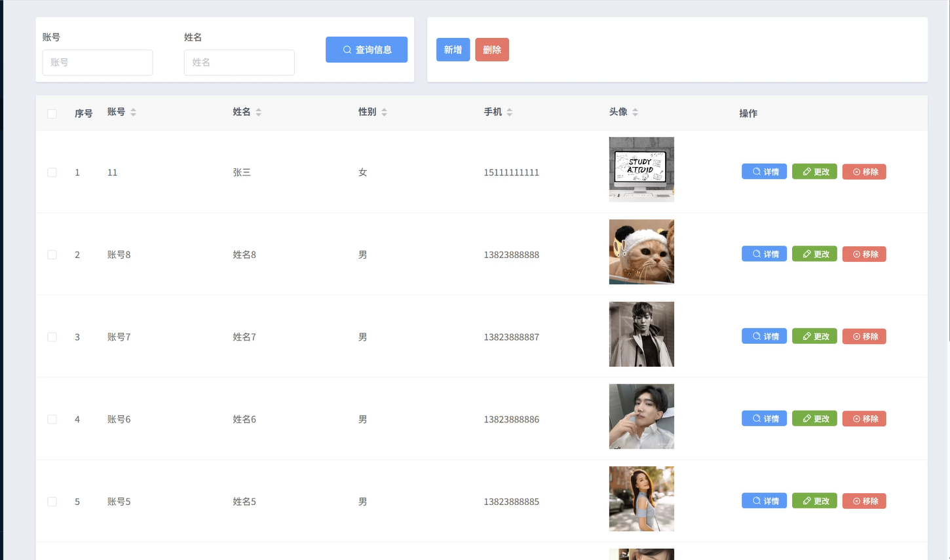The height and width of the screenshot is (560, 950).
Task: Modify 账号6 via 更改 button
Action: coord(814,419)
